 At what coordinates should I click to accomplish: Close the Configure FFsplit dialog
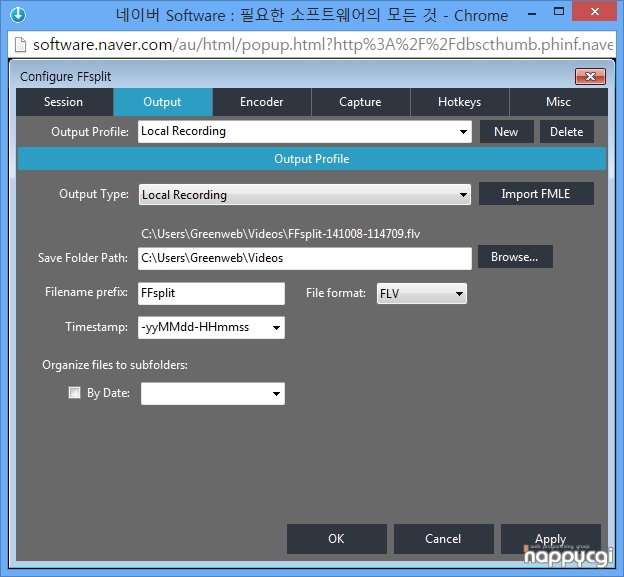coord(590,76)
